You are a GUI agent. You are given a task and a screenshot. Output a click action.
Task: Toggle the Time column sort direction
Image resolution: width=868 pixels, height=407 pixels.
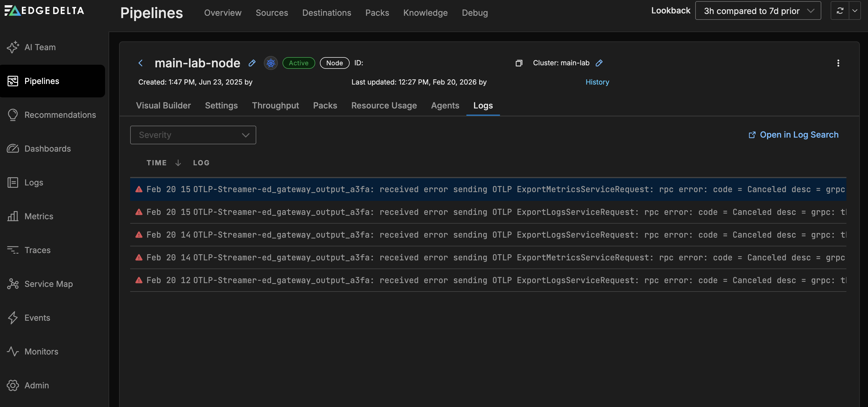(x=178, y=163)
